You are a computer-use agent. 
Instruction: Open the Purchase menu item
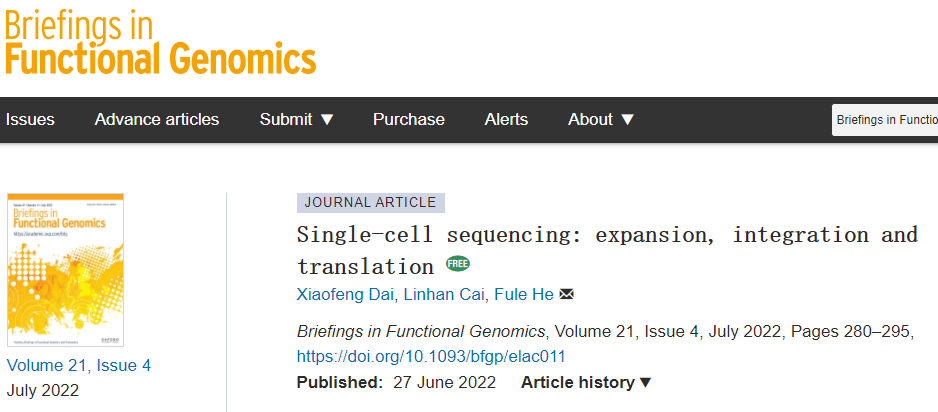[x=409, y=120]
